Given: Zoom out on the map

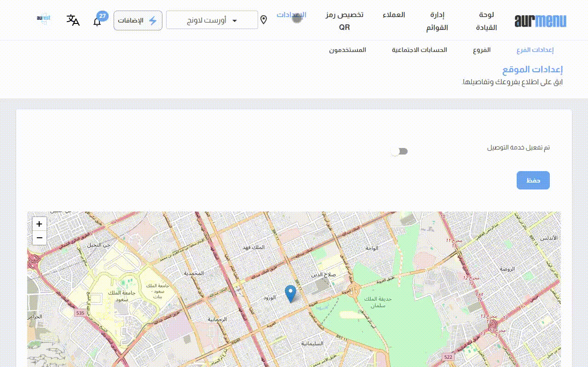Looking at the screenshot, I should 40,238.
